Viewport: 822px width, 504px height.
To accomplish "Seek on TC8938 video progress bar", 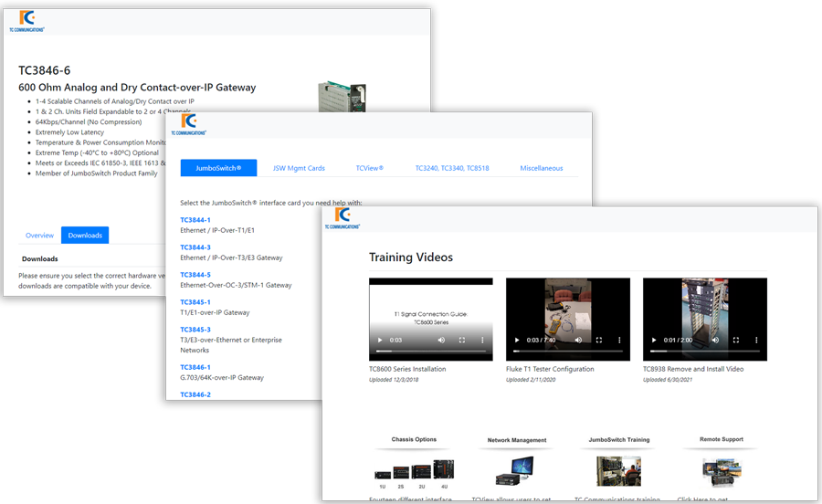I will 704,351.
